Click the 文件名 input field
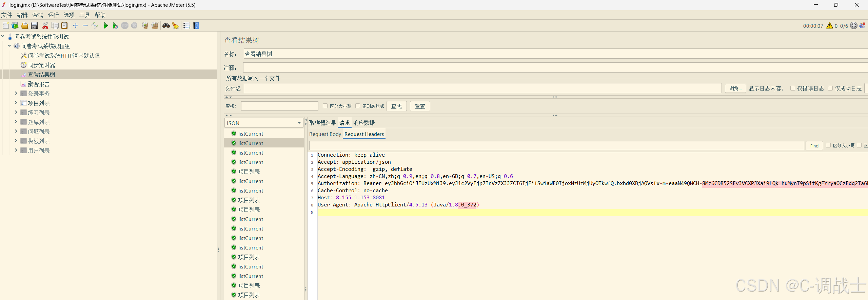The height and width of the screenshot is (300, 868). 483,88
